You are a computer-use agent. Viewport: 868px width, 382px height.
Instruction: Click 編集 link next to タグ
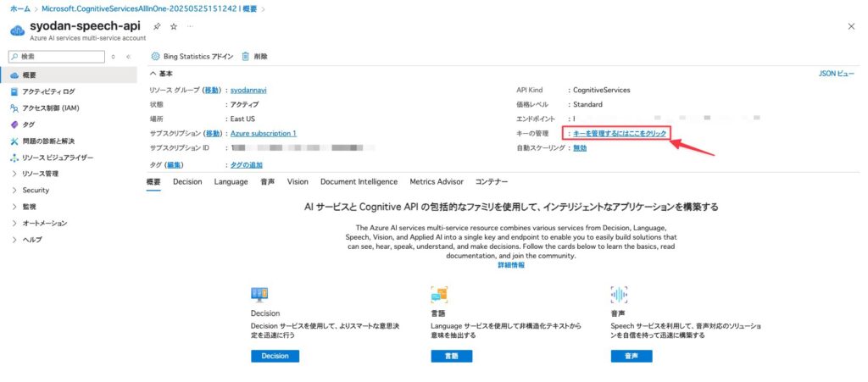174,164
